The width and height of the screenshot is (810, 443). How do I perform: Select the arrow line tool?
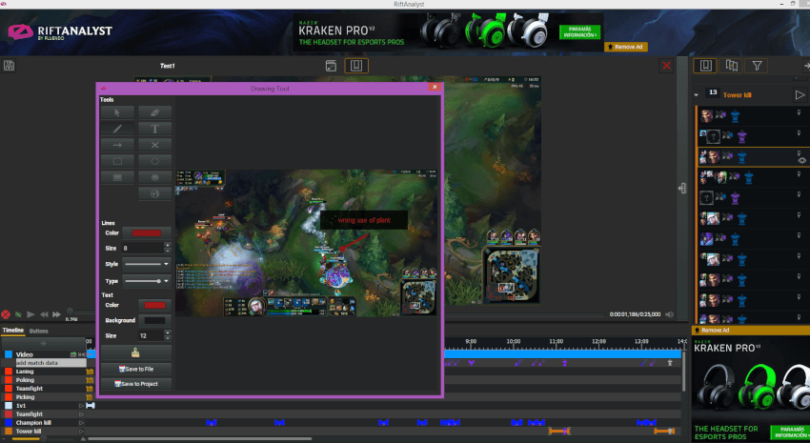pyautogui.click(x=117, y=145)
